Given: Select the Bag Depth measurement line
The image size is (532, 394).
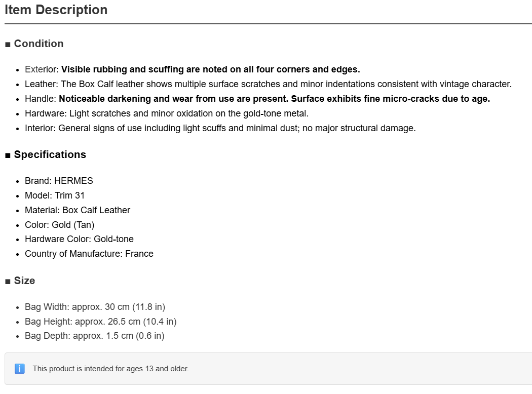Looking at the screenshot, I should click(x=95, y=336).
